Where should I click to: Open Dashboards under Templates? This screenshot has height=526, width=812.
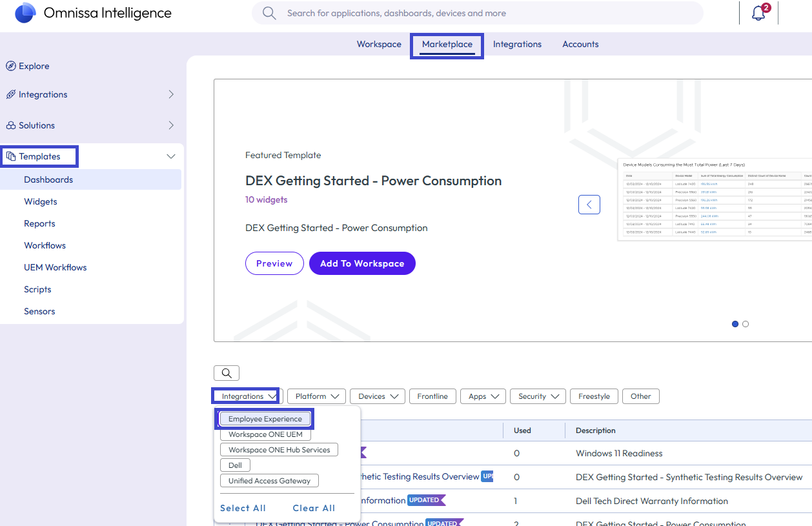pyautogui.click(x=90, y=179)
